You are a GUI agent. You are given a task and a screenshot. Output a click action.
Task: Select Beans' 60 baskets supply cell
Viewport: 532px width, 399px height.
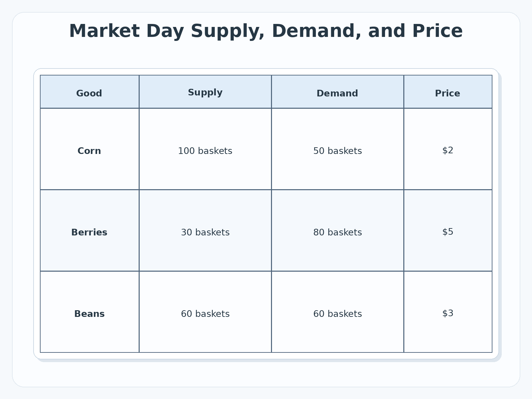(205, 312)
